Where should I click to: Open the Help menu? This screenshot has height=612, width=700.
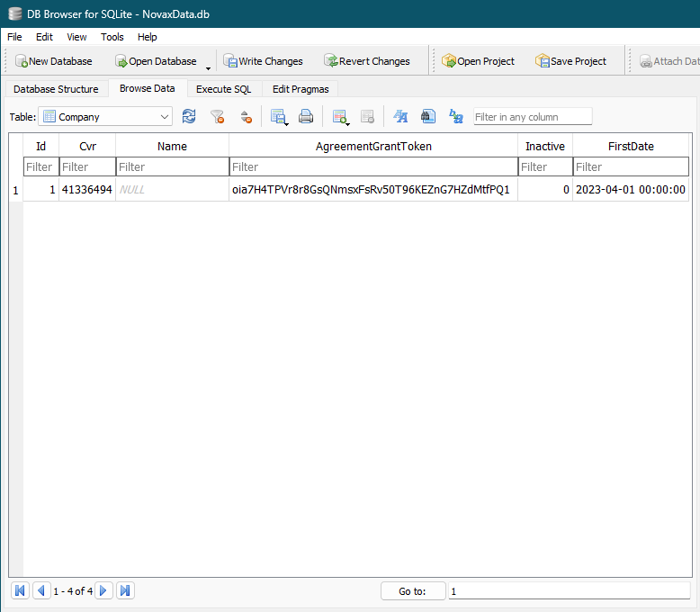pyautogui.click(x=148, y=37)
